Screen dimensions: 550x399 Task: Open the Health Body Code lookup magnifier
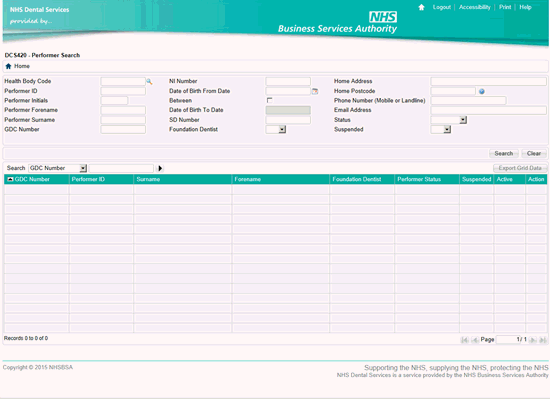pyautogui.click(x=149, y=82)
